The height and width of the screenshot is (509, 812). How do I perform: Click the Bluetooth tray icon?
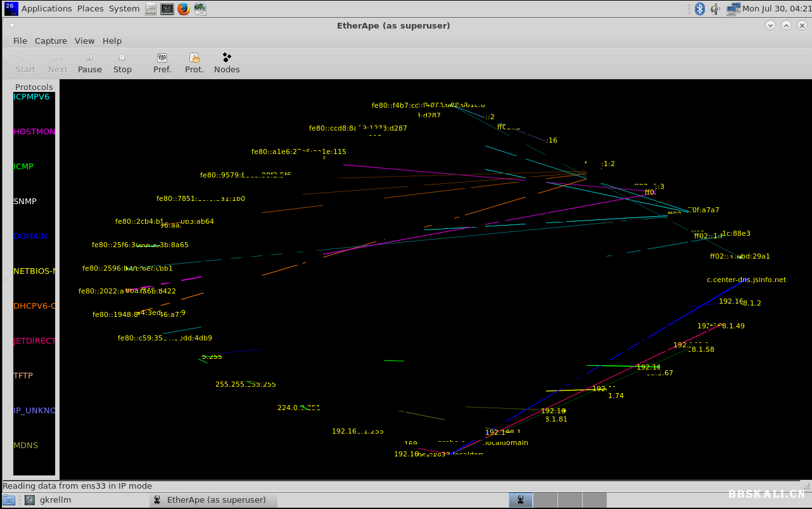700,9
